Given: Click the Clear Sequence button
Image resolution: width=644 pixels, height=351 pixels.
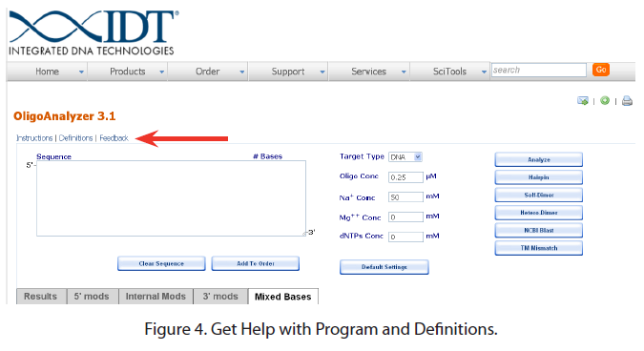Looking at the screenshot, I should (161, 263).
